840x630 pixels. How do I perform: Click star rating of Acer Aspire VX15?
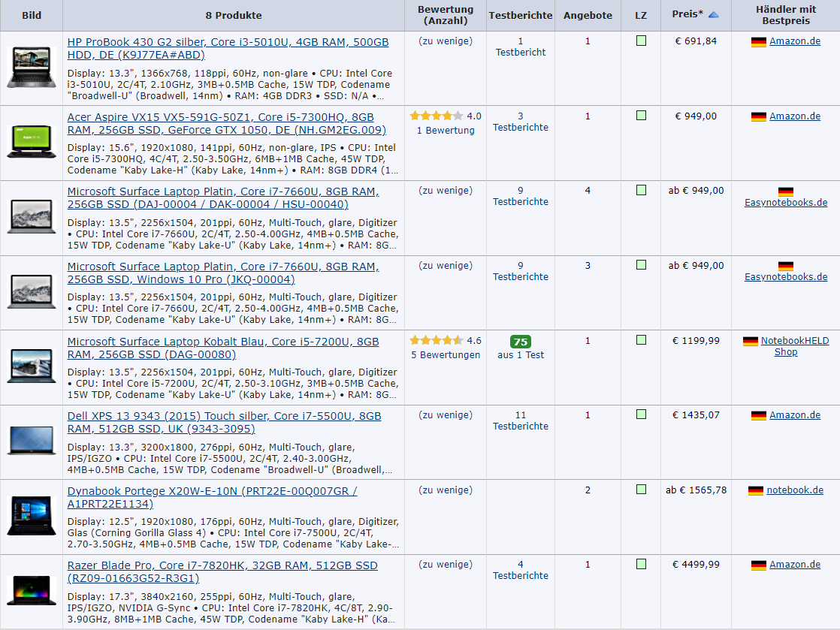(436, 116)
